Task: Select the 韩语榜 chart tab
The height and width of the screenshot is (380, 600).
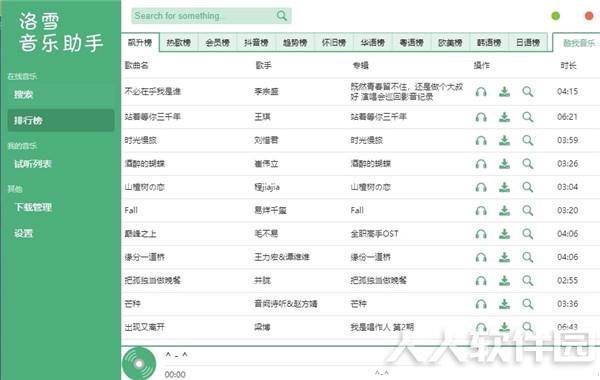Action: point(489,42)
